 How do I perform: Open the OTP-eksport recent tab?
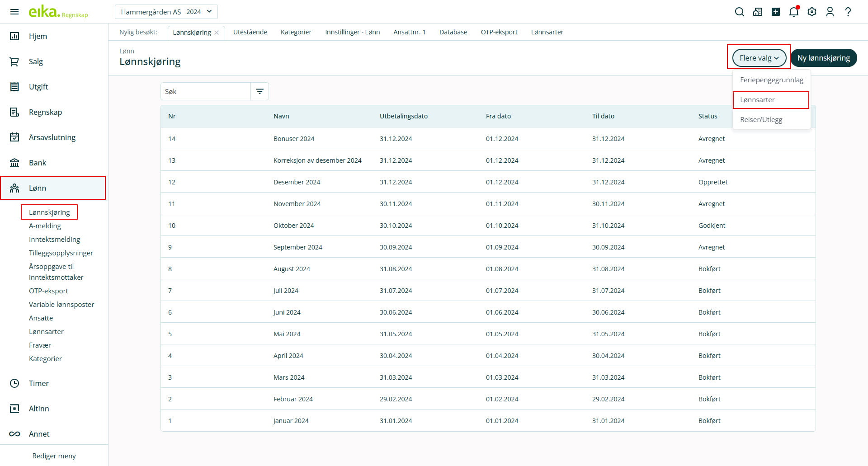(x=499, y=32)
